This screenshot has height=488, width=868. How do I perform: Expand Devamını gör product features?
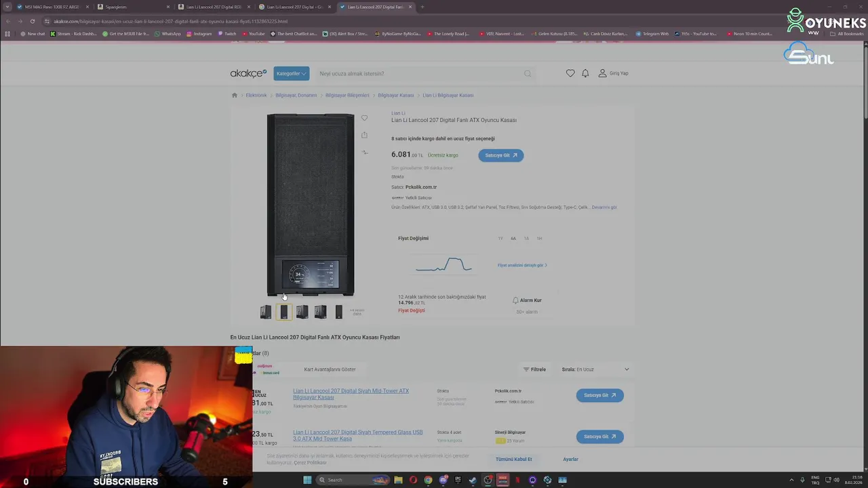[x=604, y=207]
